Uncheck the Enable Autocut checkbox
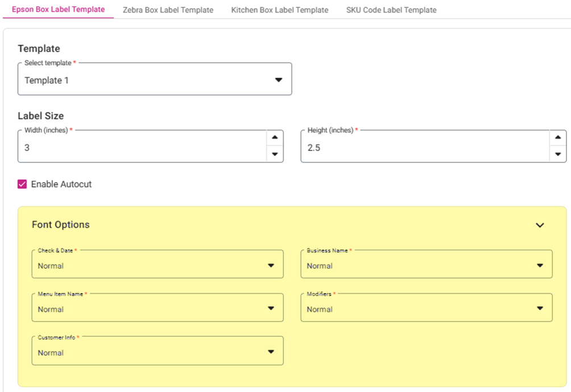This screenshot has height=392, width=571. (23, 184)
